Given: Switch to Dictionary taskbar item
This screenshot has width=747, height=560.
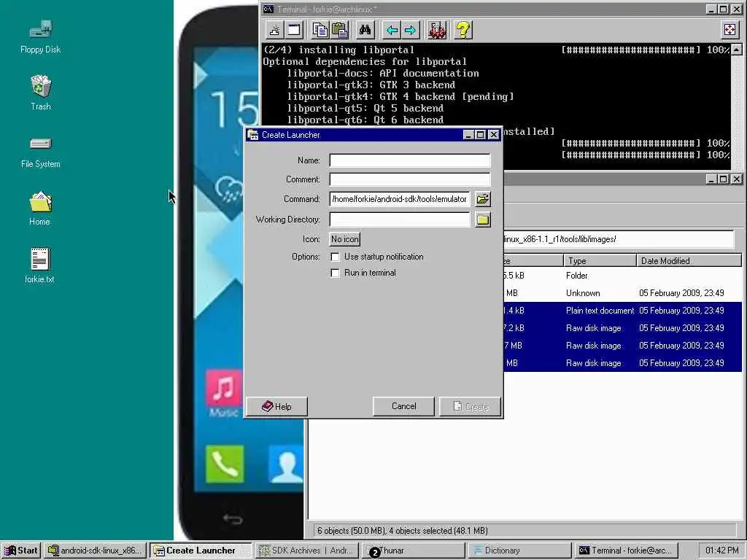Looking at the screenshot, I should (519, 551).
